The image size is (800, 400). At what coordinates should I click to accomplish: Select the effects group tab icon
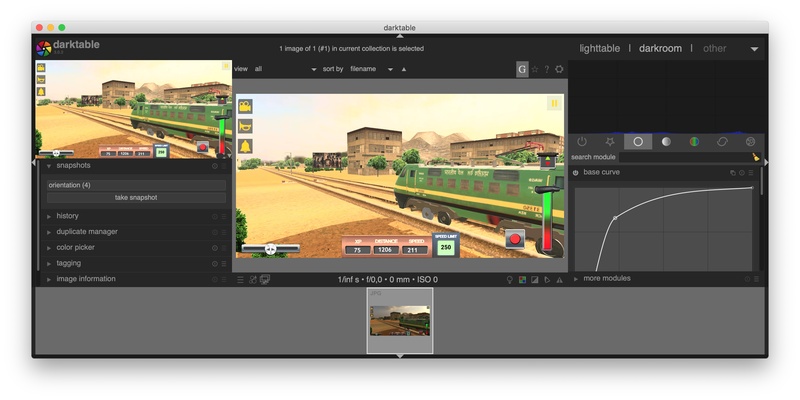[750, 142]
